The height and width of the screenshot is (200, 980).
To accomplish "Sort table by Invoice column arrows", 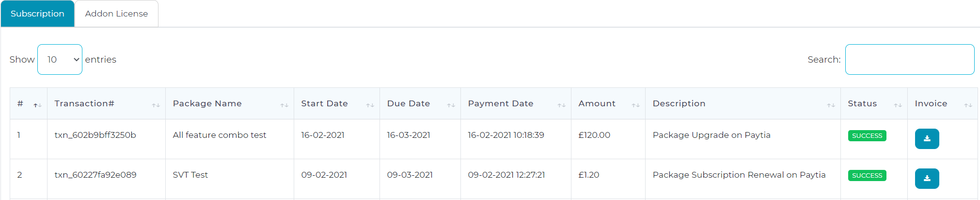I will point(968,105).
